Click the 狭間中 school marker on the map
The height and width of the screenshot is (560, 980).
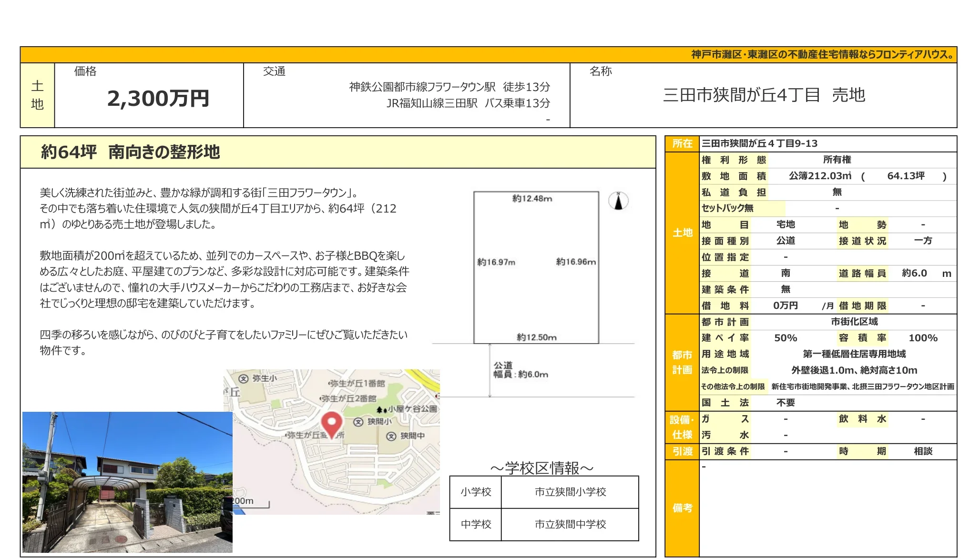[391, 436]
